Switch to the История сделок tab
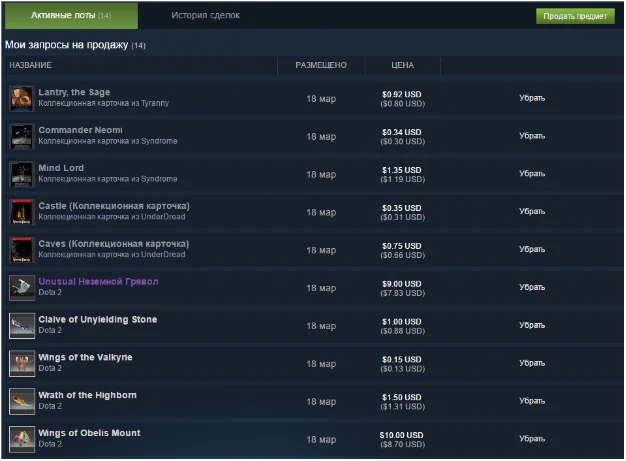The width and height of the screenshot is (626, 461). point(205,16)
